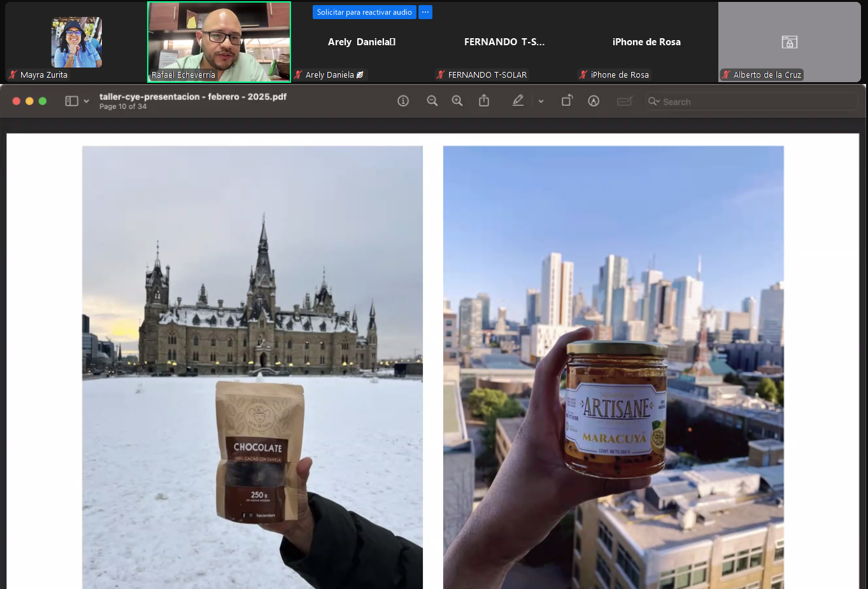Click the form filling toolbar icon
The height and width of the screenshot is (589, 868).
pyautogui.click(x=625, y=101)
